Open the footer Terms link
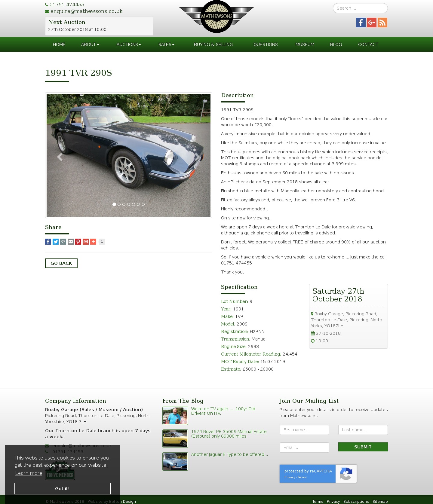 (x=318, y=502)
